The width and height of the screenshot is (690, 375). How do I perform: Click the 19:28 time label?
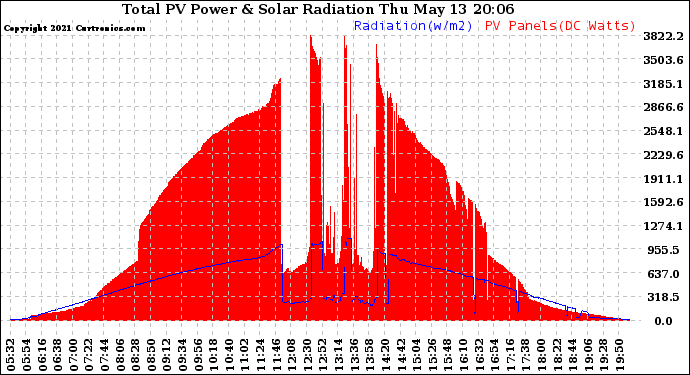tap(605, 355)
